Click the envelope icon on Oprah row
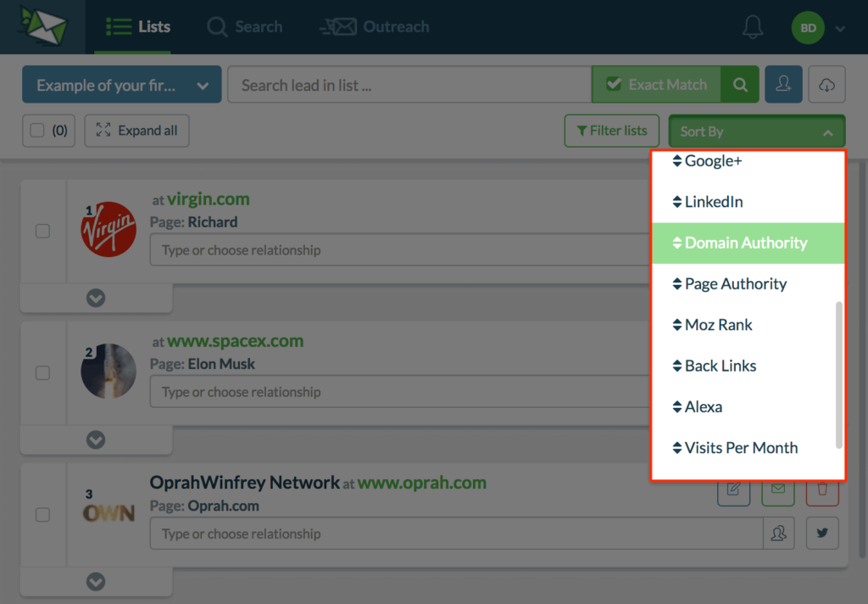 click(x=778, y=489)
